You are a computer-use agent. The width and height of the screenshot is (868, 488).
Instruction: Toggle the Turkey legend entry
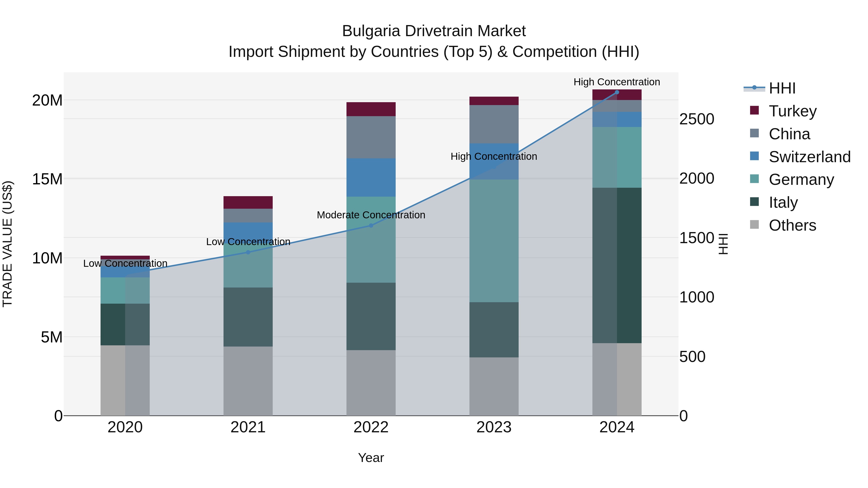(783, 111)
